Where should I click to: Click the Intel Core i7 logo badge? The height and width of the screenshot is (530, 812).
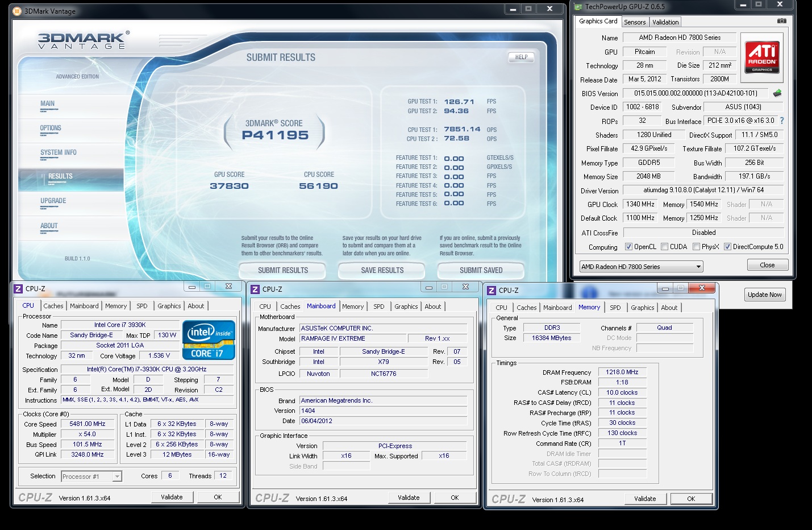(x=209, y=340)
